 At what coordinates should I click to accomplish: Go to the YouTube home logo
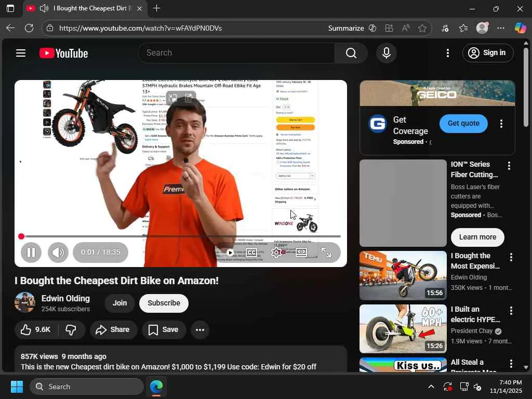pos(63,54)
